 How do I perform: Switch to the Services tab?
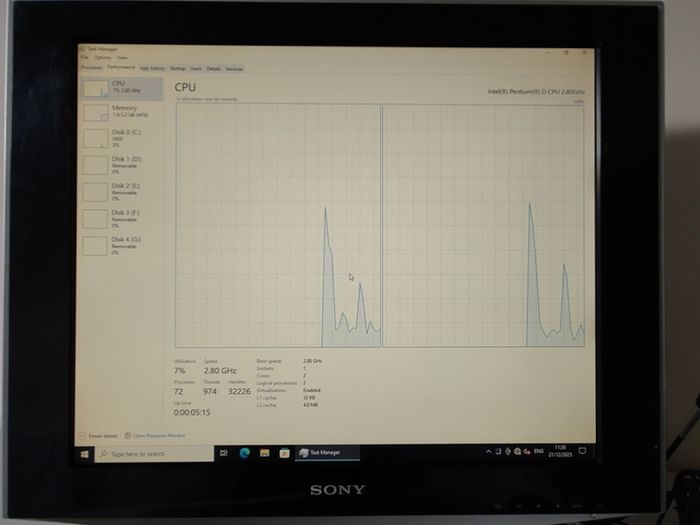234,69
